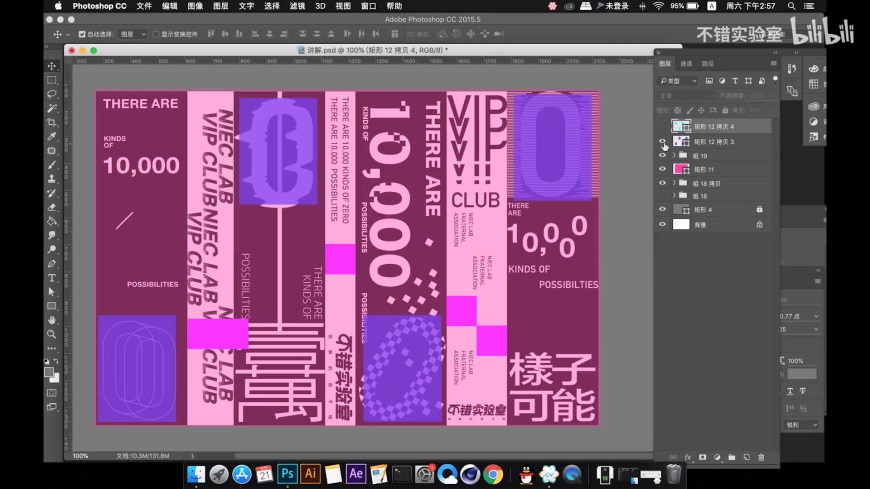870x489 pixels.
Task: Toggle the 自动选择 auto-select checkbox
Action: pos(82,34)
